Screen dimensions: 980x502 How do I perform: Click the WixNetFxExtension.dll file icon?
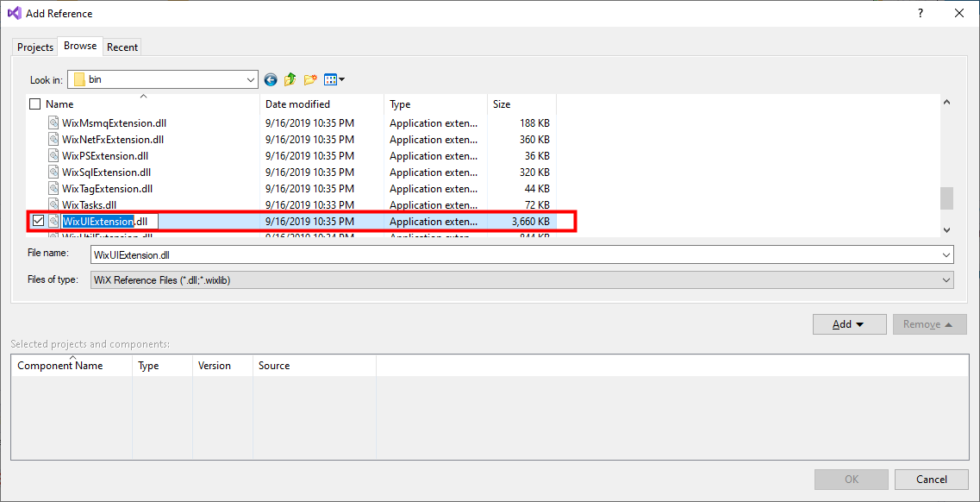coord(54,140)
